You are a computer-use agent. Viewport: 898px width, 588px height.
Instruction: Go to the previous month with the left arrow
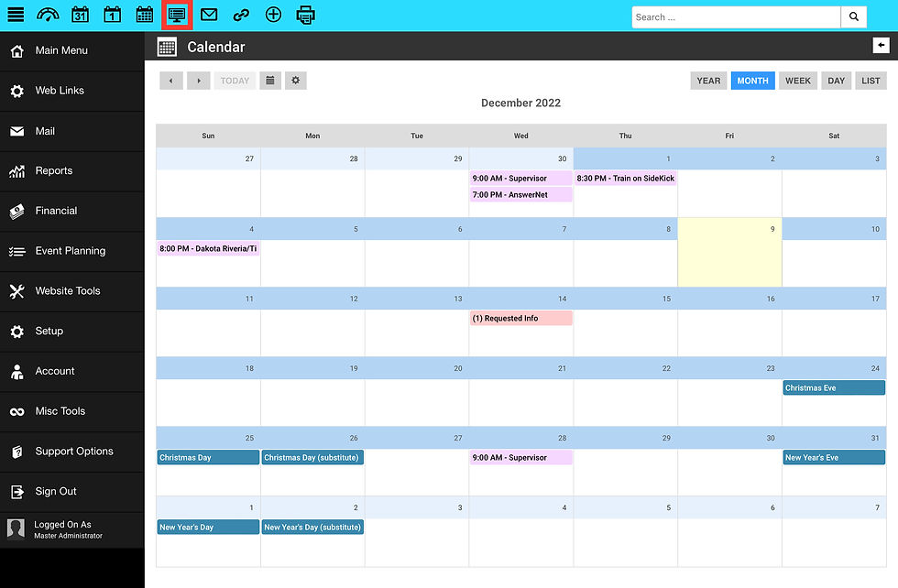[171, 81]
